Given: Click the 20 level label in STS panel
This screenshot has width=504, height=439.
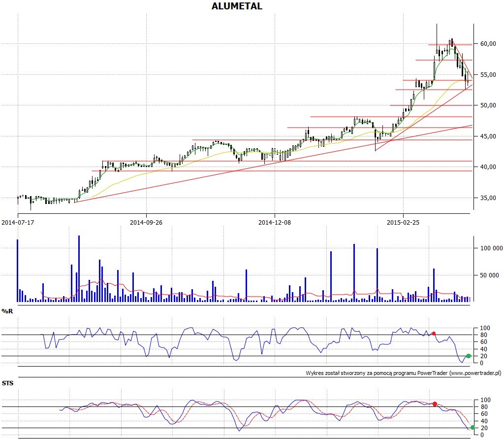Looking at the screenshot, I should coord(483,428).
